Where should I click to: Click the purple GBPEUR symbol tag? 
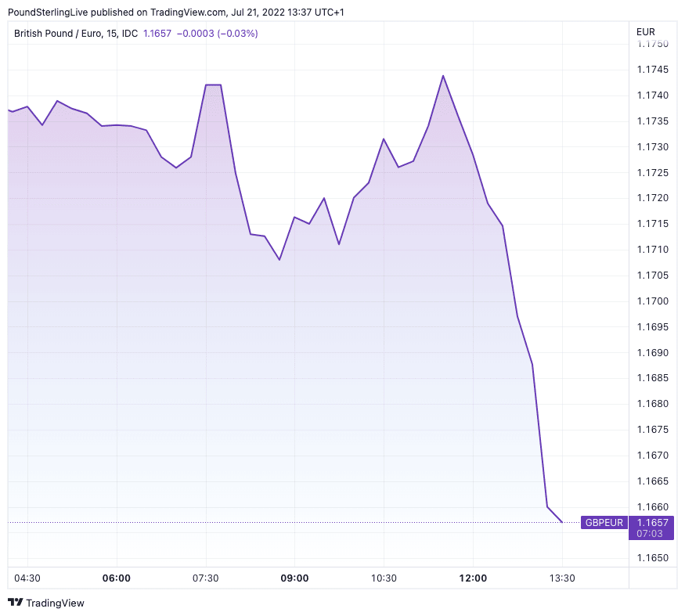click(x=604, y=523)
